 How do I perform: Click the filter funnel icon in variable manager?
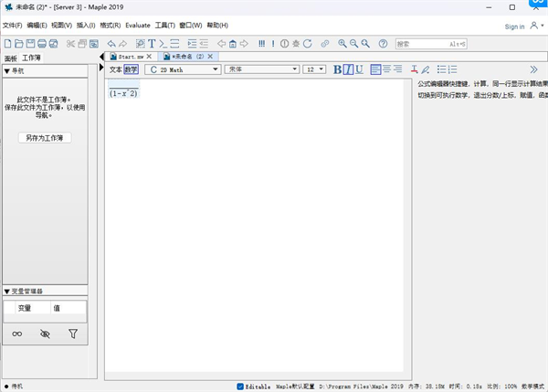73,334
